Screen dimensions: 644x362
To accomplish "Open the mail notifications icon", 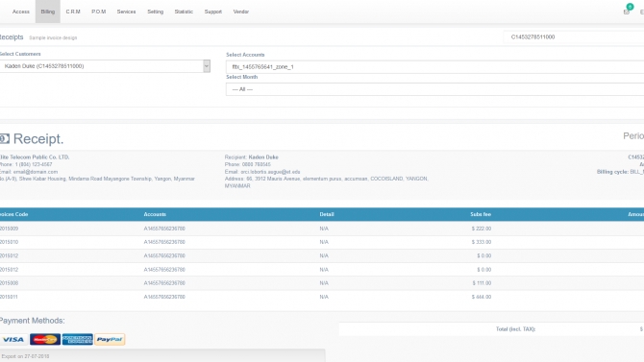I will (x=627, y=12).
